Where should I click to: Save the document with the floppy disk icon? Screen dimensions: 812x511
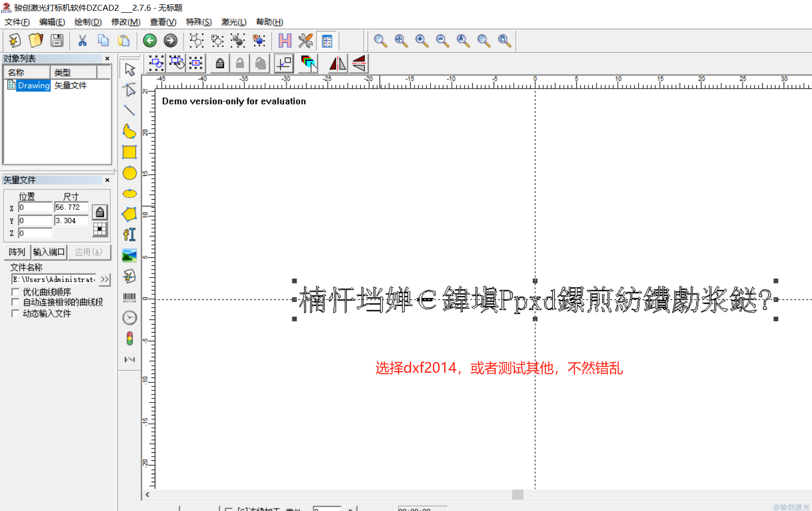[57, 41]
